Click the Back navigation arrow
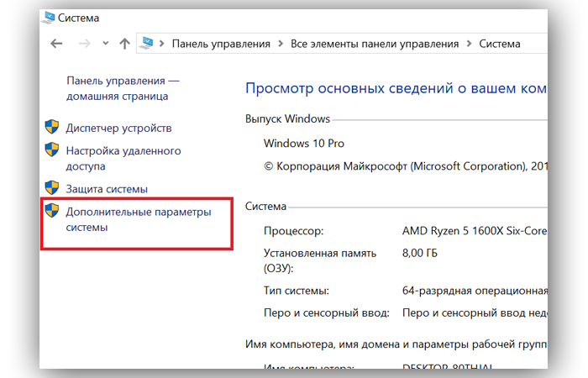Viewport: 588px width, 378px height. pyautogui.click(x=56, y=44)
